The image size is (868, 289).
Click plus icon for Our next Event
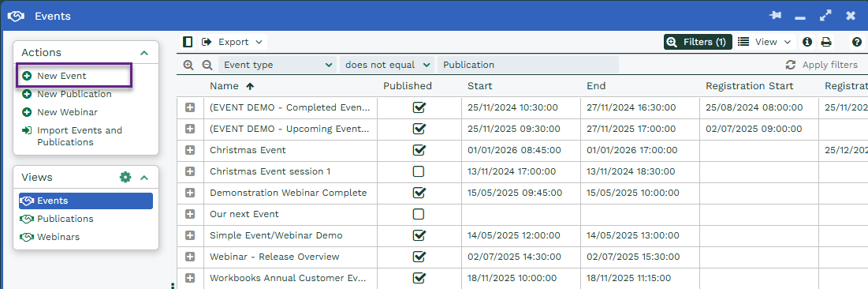pos(190,214)
